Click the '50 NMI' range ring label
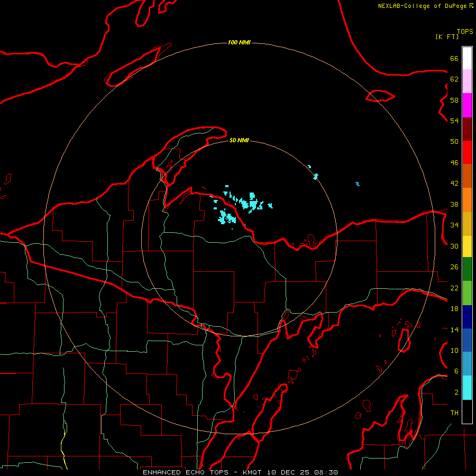 (239, 140)
